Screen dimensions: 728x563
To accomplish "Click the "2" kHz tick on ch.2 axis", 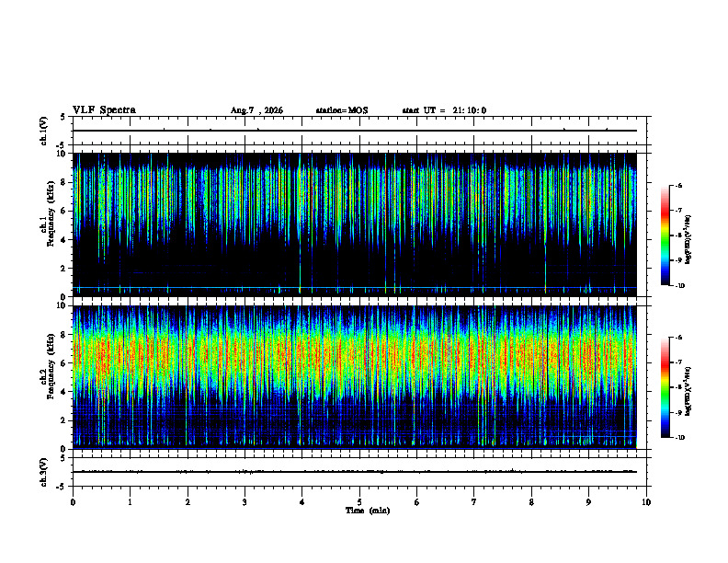I will (64, 420).
